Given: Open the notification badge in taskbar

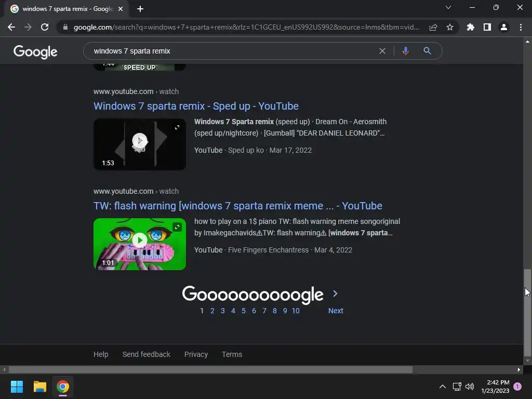Looking at the screenshot, I should point(517,387).
